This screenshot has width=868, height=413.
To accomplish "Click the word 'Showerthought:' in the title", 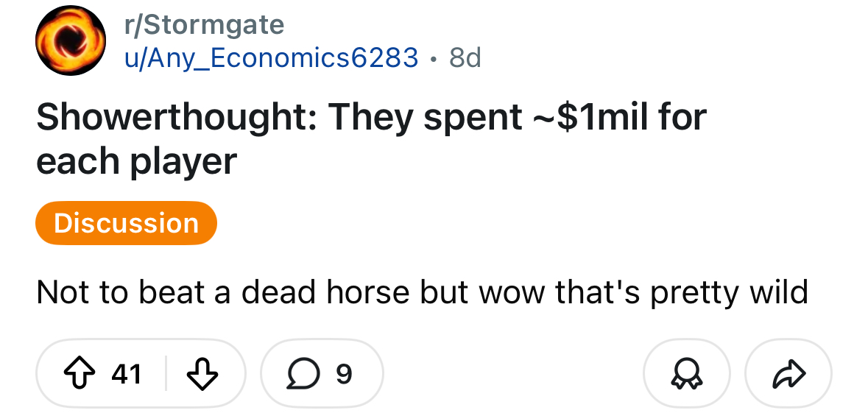I will [x=175, y=118].
